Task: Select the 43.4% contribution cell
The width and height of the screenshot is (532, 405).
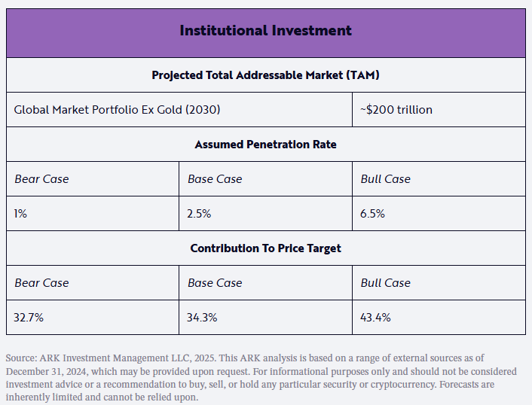Action: coord(376,318)
